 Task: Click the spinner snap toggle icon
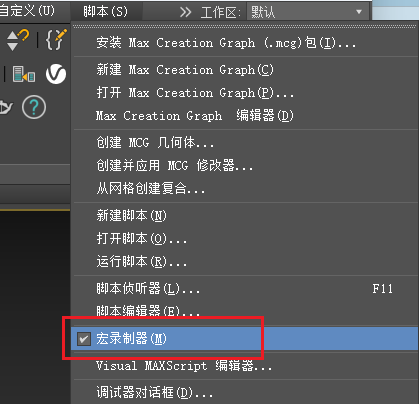coord(17,40)
